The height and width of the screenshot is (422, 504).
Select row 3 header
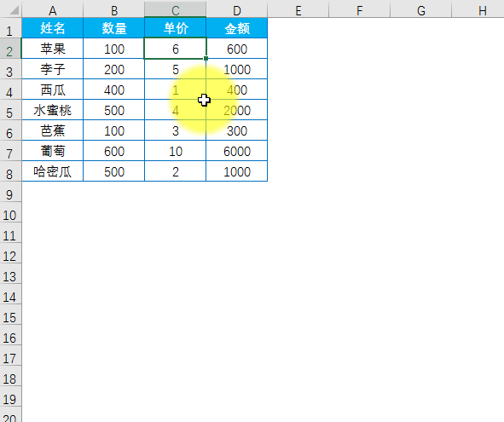tap(10, 69)
